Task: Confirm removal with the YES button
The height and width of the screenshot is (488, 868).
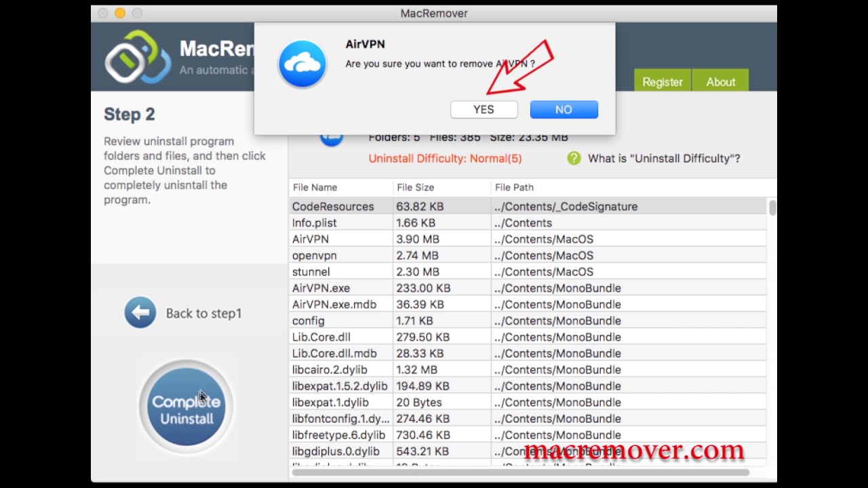Action: pyautogui.click(x=484, y=109)
